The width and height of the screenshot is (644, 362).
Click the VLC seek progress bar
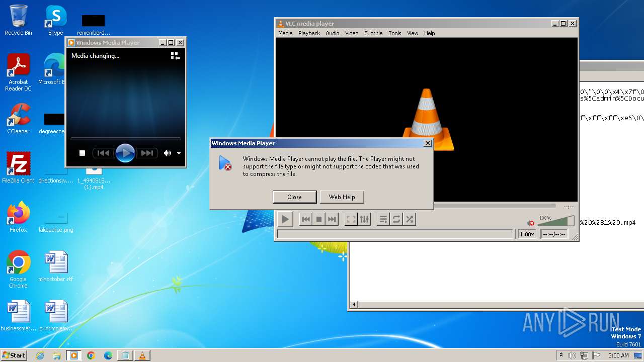496,206
